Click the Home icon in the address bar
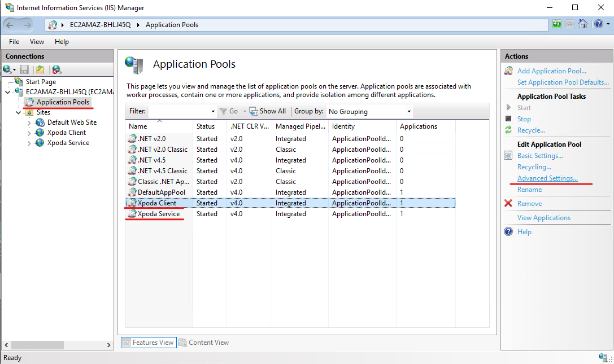Image resolution: width=614 pixels, height=364 pixels. tap(583, 24)
